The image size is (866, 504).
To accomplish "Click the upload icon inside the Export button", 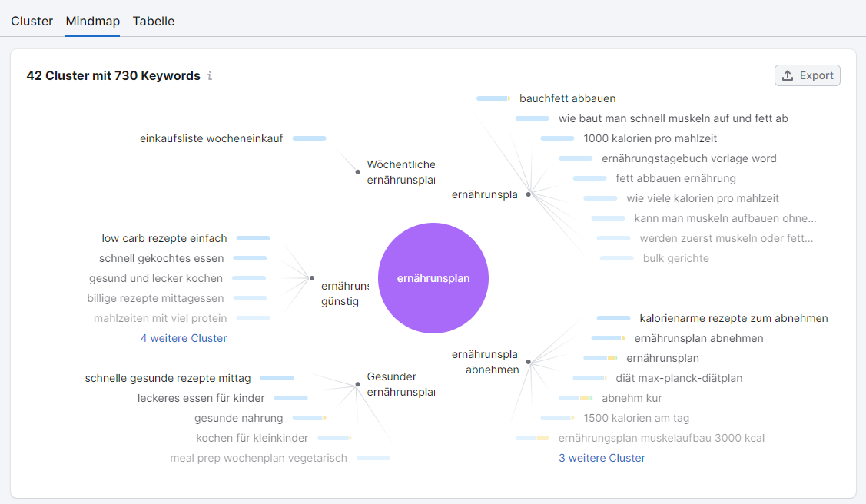I will tap(786, 75).
